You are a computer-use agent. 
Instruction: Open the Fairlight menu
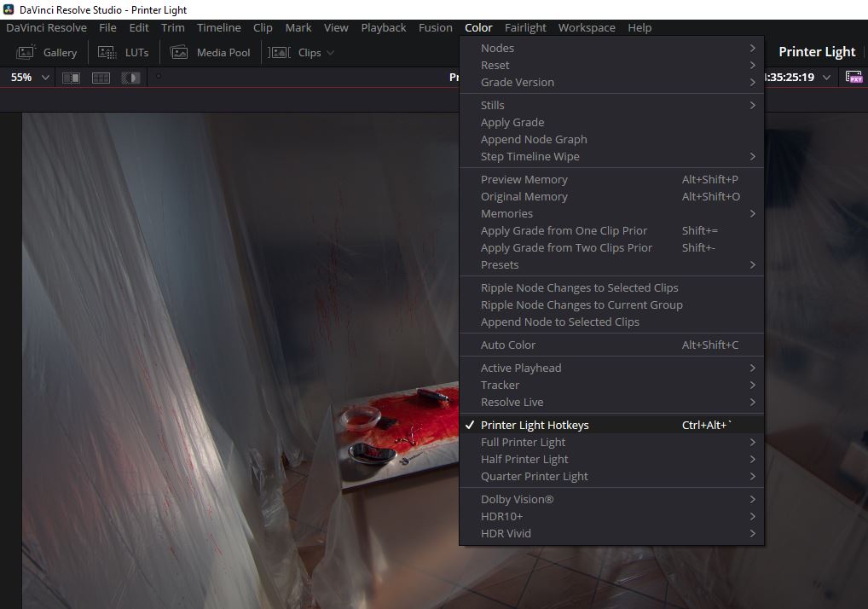[x=524, y=27]
